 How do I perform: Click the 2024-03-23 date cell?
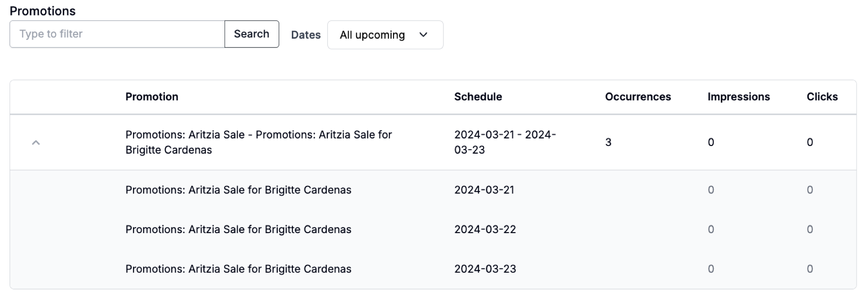(485, 269)
